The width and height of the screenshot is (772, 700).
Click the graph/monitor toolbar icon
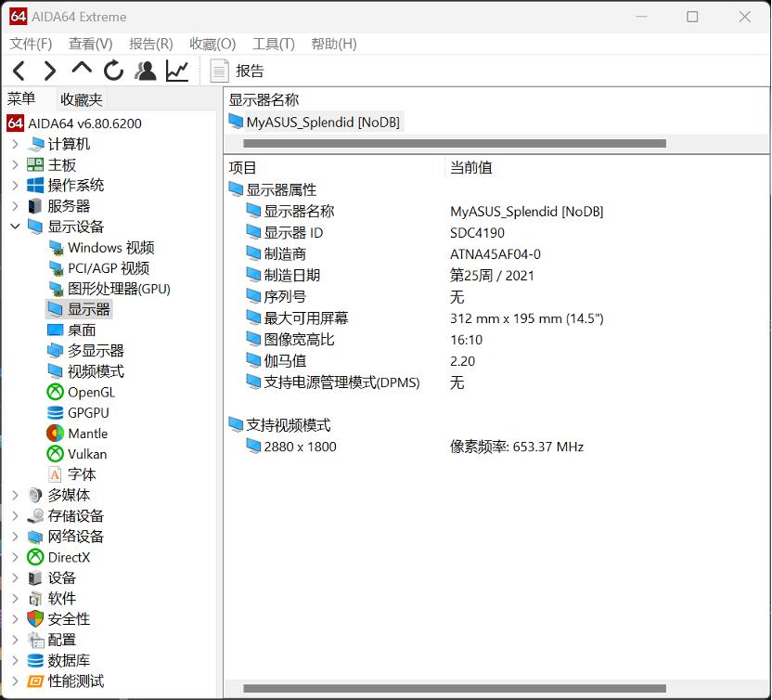tap(177, 70)
